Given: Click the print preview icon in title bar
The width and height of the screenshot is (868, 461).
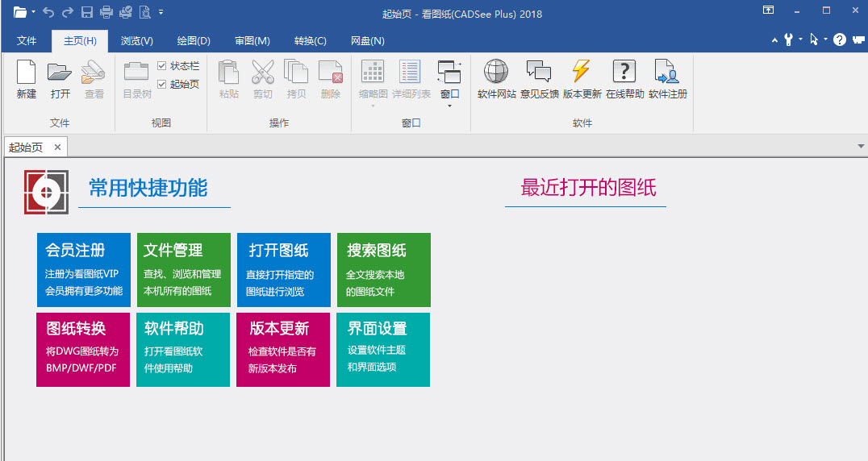Looking at the screenshot, I should coord(145,11).
